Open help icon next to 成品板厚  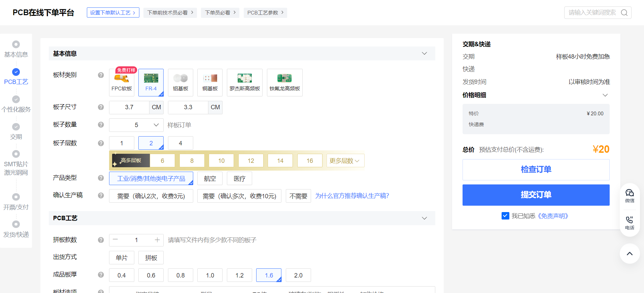[x=101, y=274]
